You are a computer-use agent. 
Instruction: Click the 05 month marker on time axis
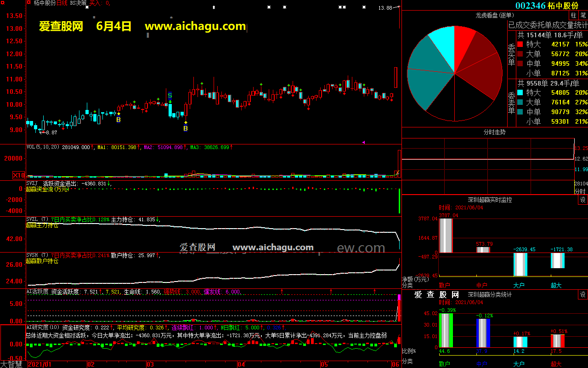click(x=324, y=364)
